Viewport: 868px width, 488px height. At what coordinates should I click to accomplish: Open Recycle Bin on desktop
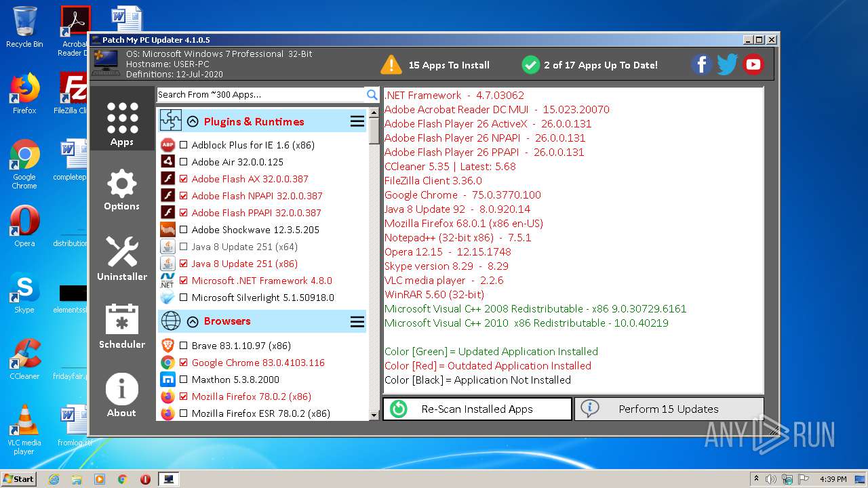[24, 28]
